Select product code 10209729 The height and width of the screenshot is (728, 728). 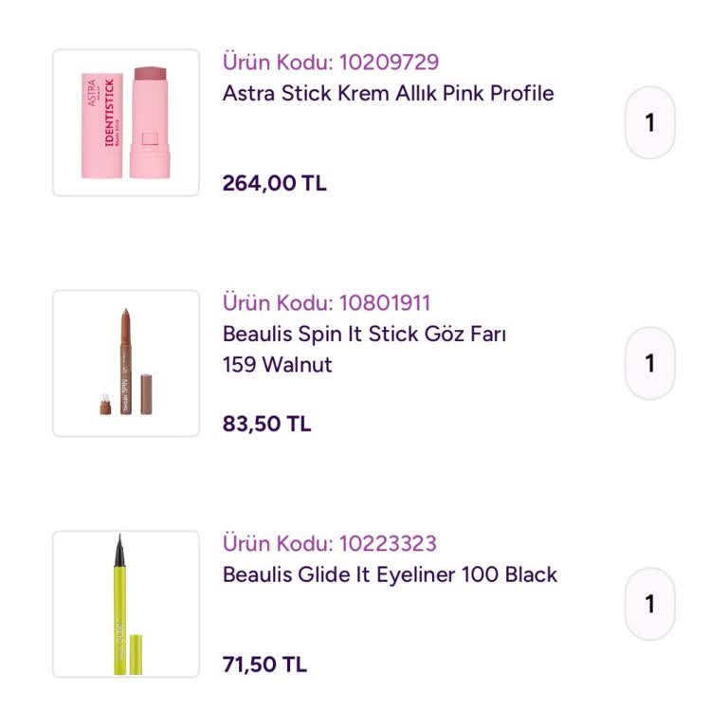[x=331, y=63]
